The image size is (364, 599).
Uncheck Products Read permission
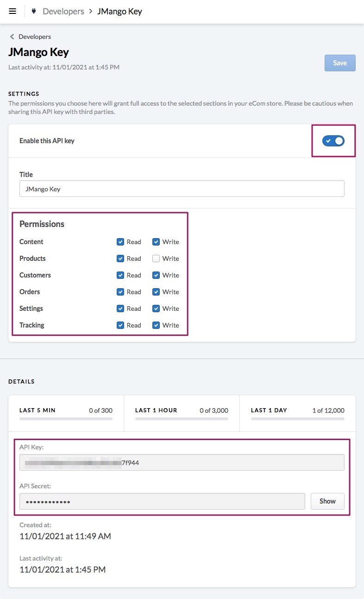[120, 259]
